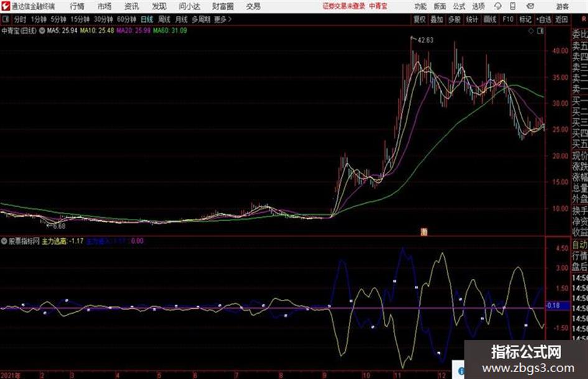Click 中青宝(日线) chart title
The width and height of the screenshot is (588, 379).
(x=19, y=30)
